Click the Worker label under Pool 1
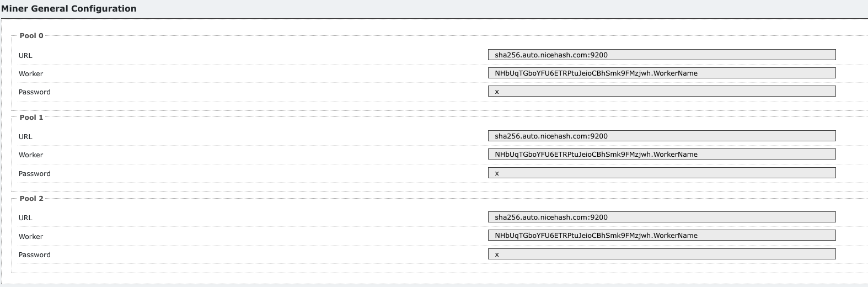The height and width of the screenshot is (287, 868). [31, 155]
